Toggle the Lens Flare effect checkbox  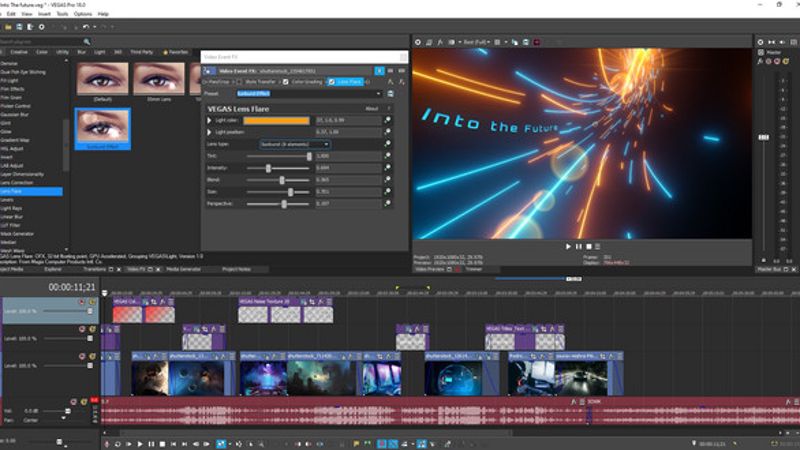pyautogui.click(x=332, y=82)
